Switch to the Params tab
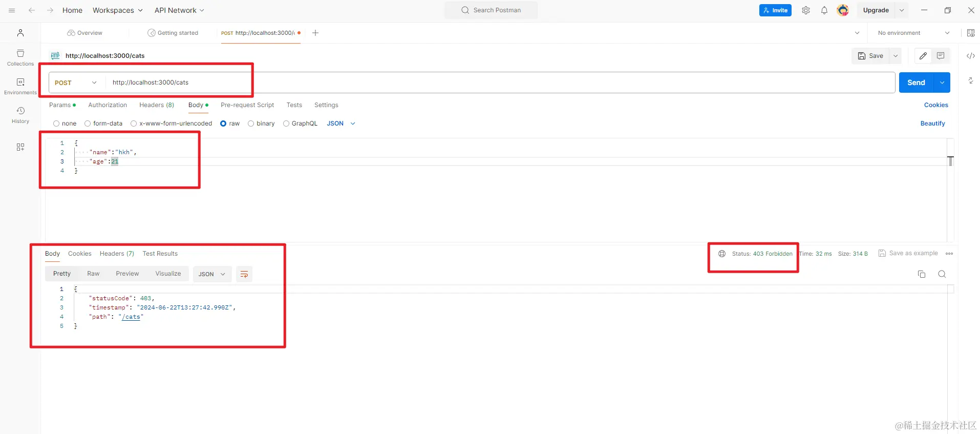Image resolution: width=980 pixels, height=434 pixels. coord(62,105)
